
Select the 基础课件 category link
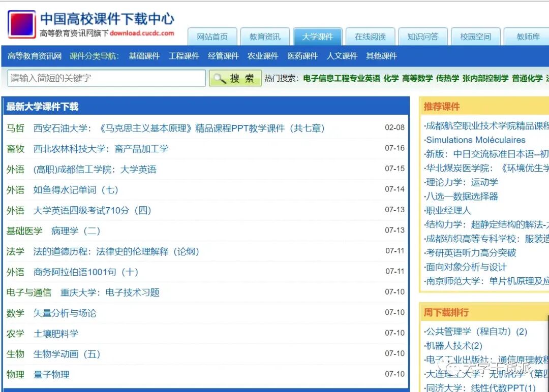point(144,56)
